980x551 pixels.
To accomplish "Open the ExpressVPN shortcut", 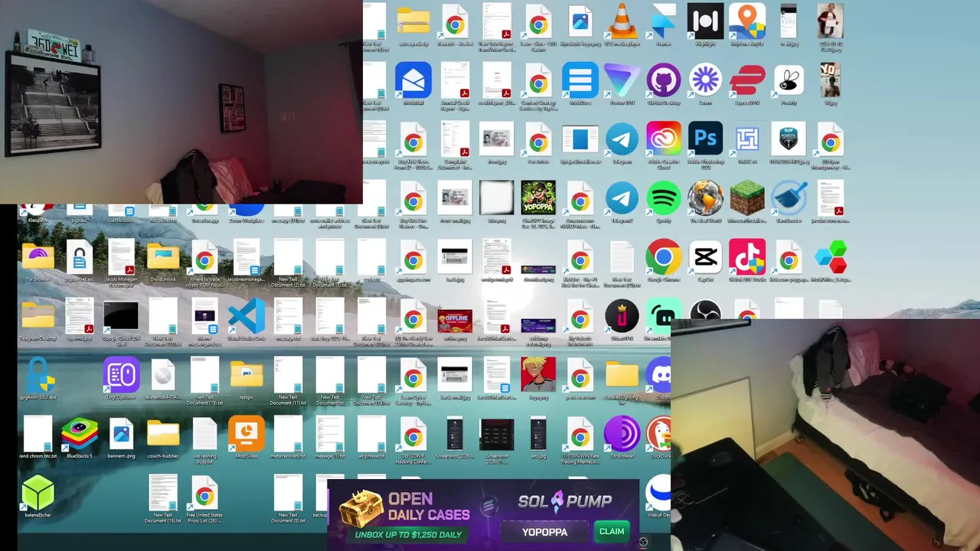I will [747, 80].
